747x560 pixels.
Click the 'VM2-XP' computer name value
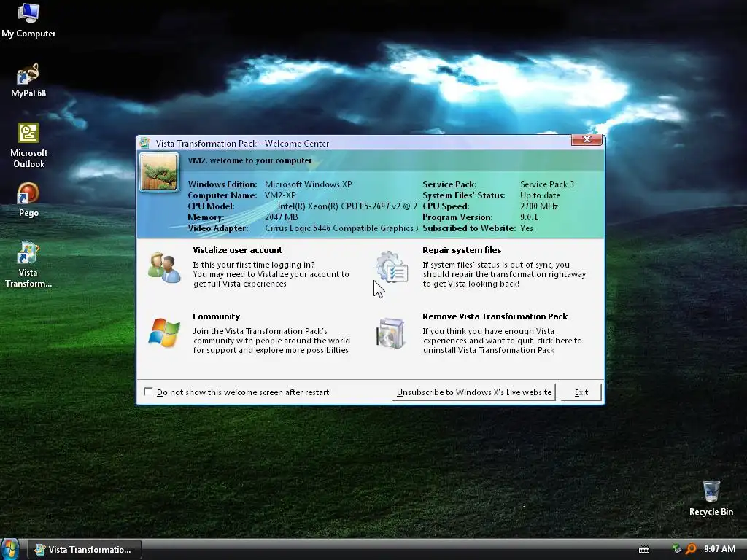point(280,195)
